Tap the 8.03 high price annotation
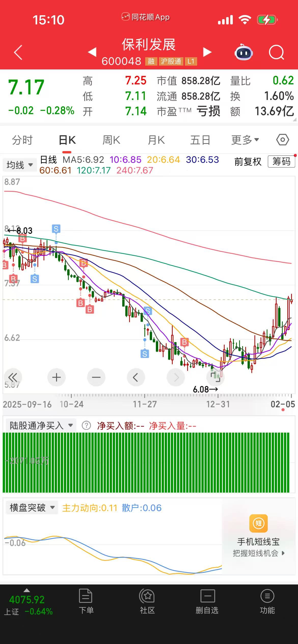 click(x=20, y=231)
